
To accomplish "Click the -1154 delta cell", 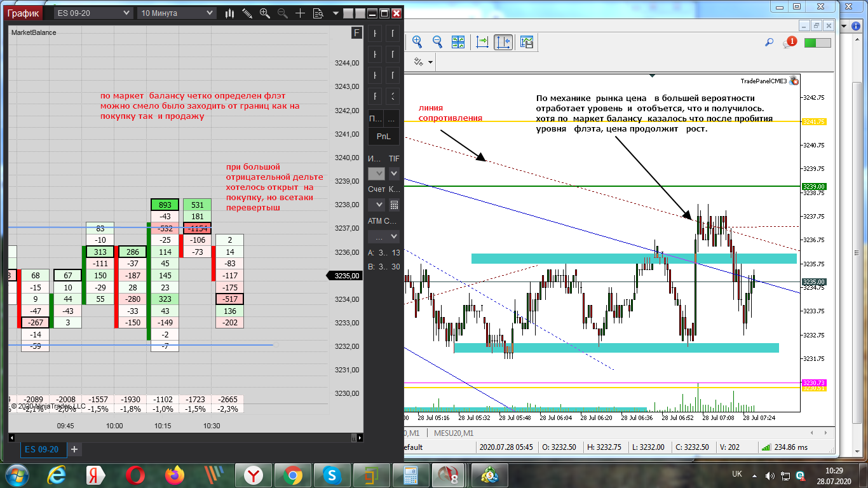I will [x=198, y=228].
